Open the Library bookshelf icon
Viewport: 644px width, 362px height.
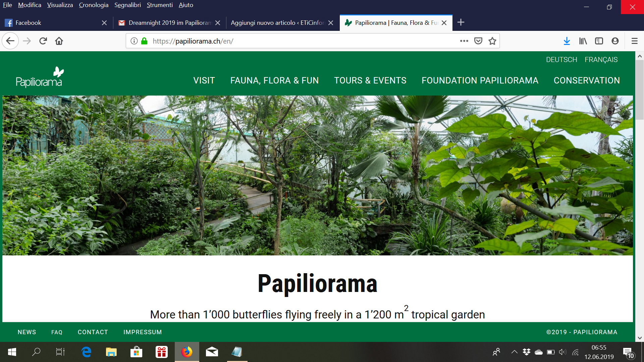pos(583,41)
